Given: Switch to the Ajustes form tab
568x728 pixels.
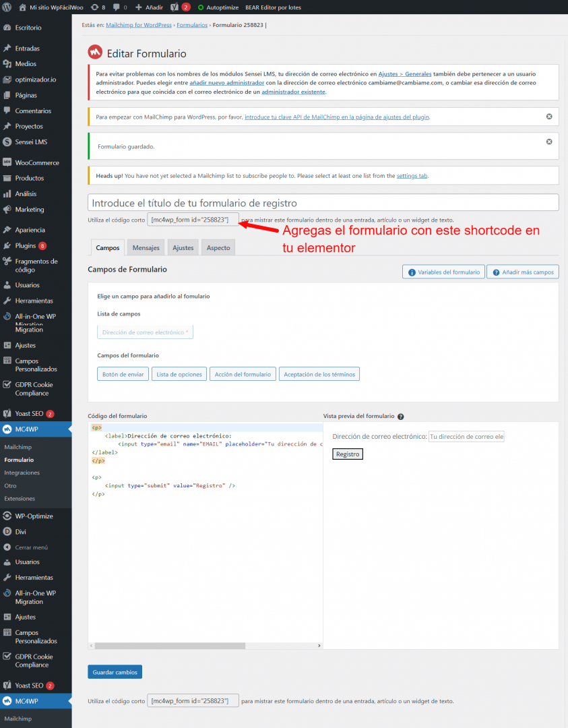Looking at the screenshot, I should (183, 247).
